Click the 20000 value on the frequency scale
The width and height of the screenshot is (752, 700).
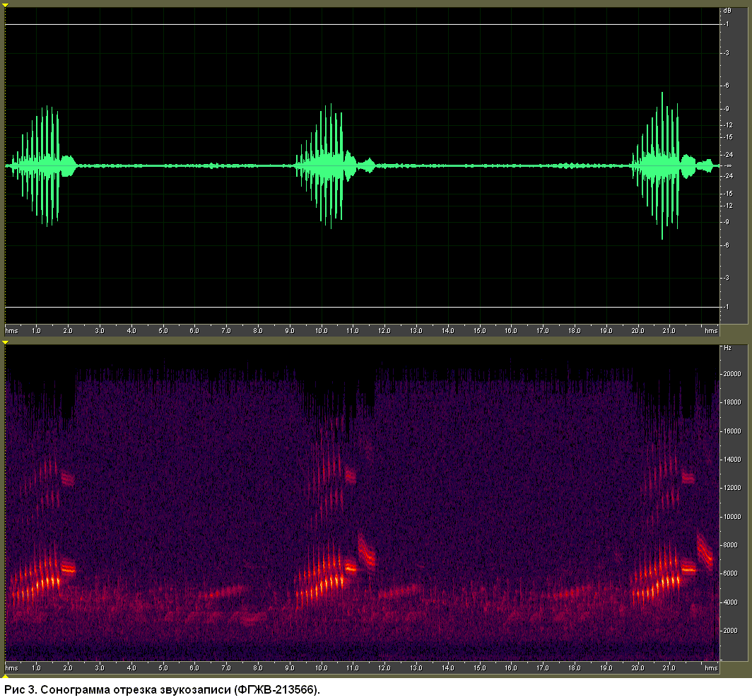[732, 374]
